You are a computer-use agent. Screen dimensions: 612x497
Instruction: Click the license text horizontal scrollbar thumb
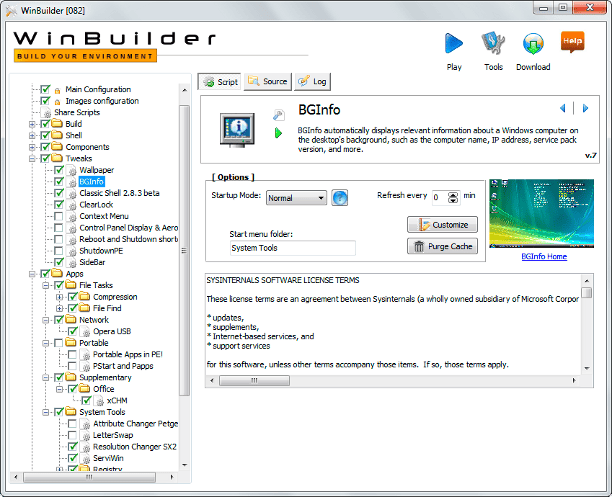(x=254, y=380)
